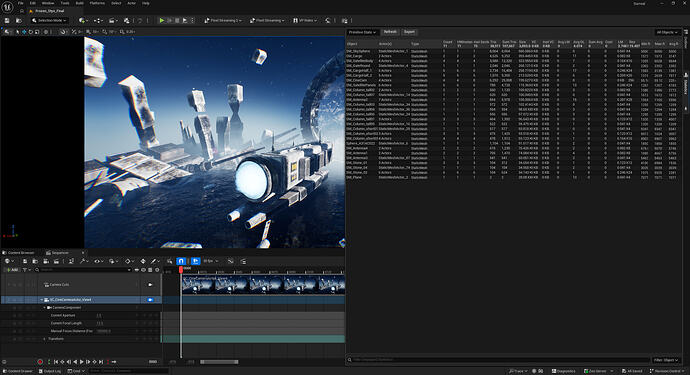Image resolution: width=690 pixels, height=375 pixels.
Task: Click the Save current level icon
Action: click(x=7, y=20)
